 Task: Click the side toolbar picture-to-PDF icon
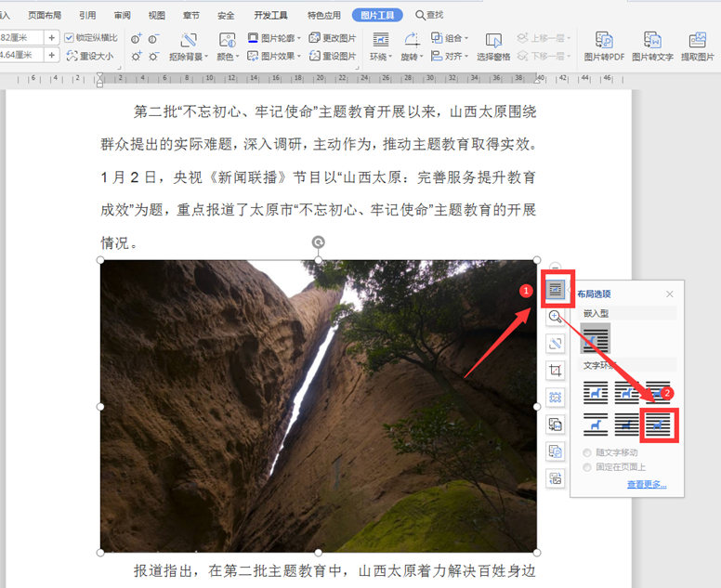(556, 451)
